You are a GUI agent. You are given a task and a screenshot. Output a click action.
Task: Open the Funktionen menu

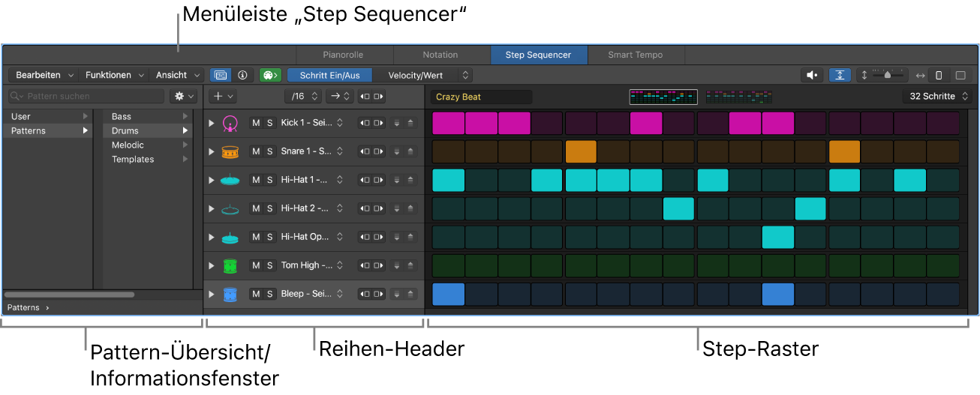pyautogui.click(x=113, y=75)
